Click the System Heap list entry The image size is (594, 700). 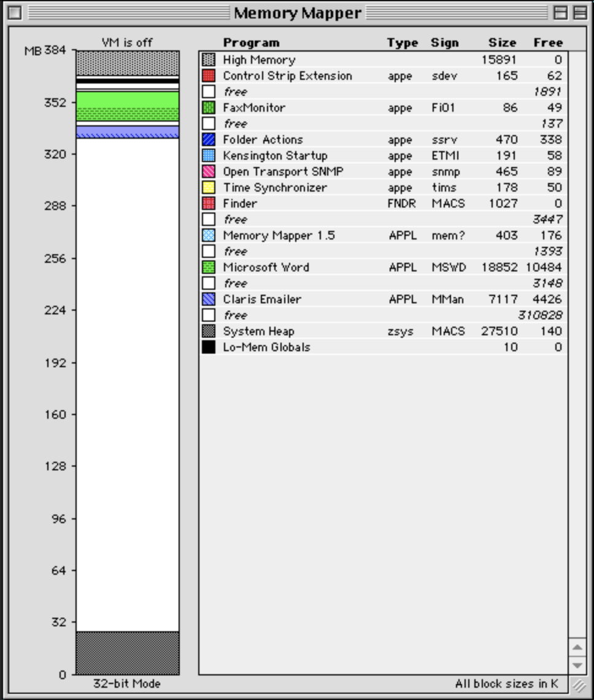point(258,332)
